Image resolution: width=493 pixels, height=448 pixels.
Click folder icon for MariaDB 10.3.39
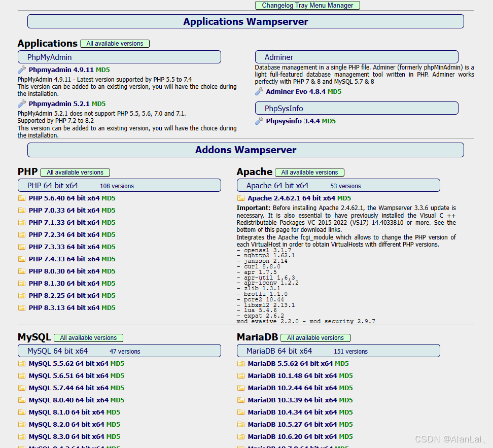(x=241, y=400)
